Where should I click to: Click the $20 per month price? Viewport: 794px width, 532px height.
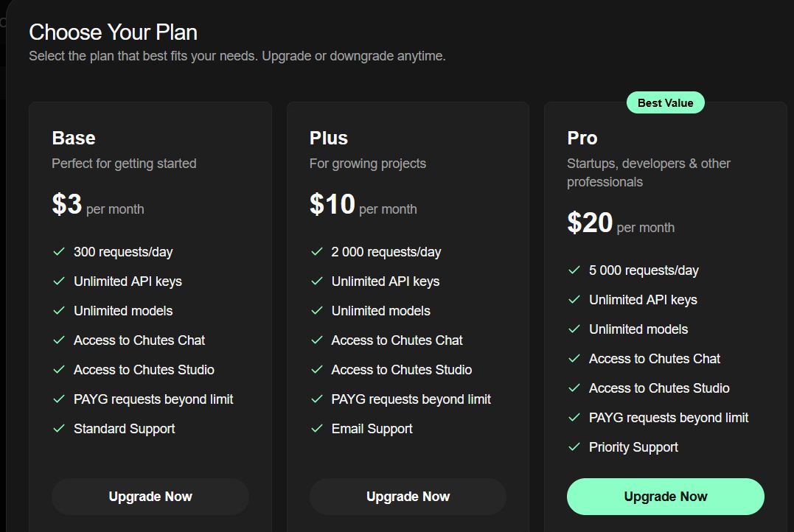point(591,223)
